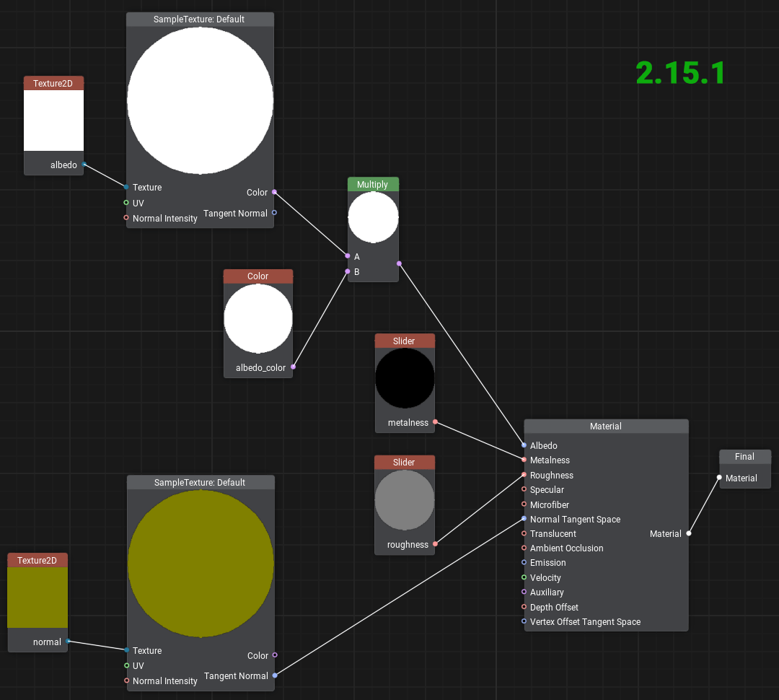Click the Emission input pin on Material node
The height and width of the screenshot is (700, 779).
[x=524, y=563]
